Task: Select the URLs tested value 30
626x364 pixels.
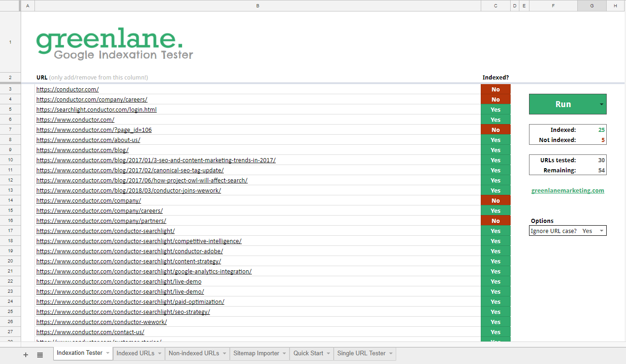Action: [592, 160]
